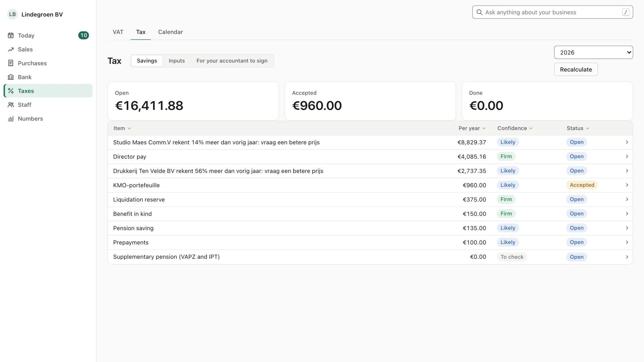Click the search magnifier icon

(480, 12)
